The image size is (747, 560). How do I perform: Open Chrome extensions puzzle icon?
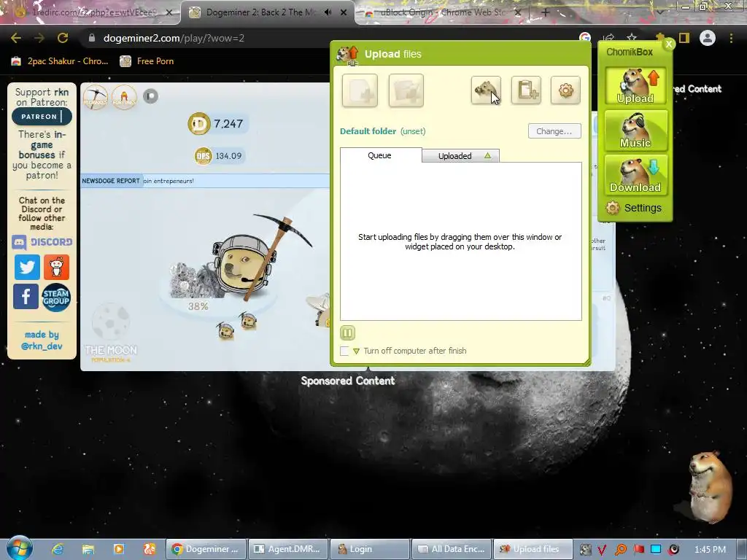[660, 38]
